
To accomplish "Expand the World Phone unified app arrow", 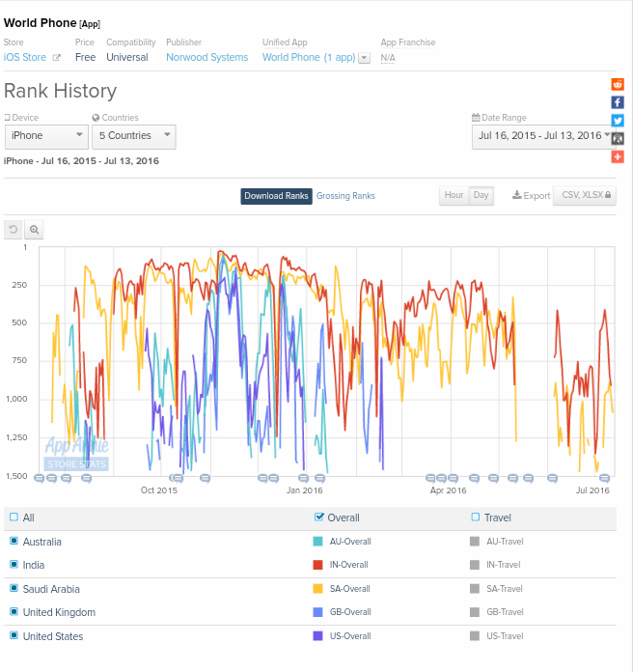I will coord(364,58).
